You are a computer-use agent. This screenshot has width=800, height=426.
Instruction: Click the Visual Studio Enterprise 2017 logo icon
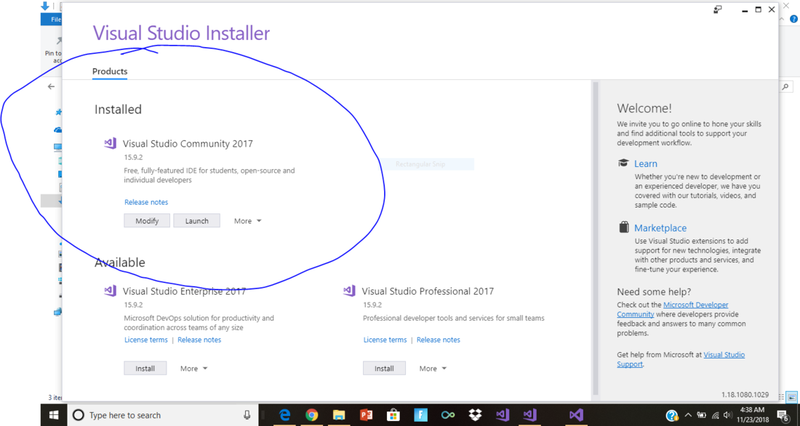coord(110,291)
